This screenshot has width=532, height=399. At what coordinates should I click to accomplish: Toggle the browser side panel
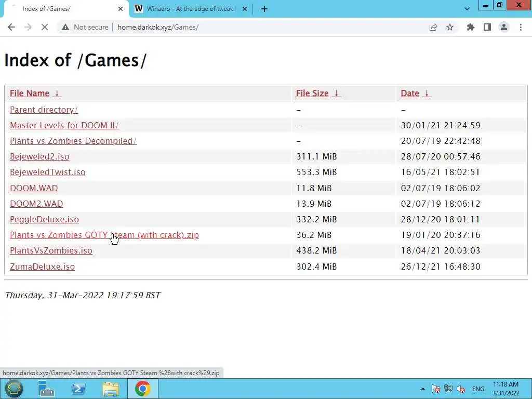pyautogui.click(x=487, y=27)
